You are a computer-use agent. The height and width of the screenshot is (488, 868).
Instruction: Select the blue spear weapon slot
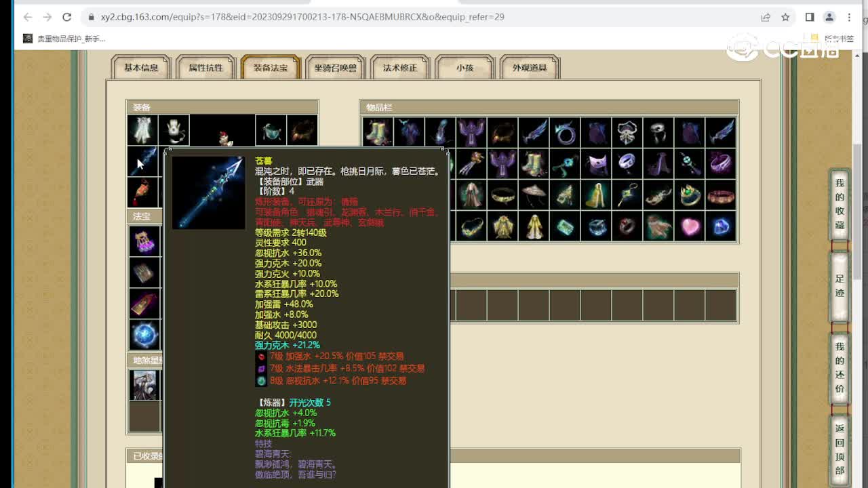(x=142, y=161)
